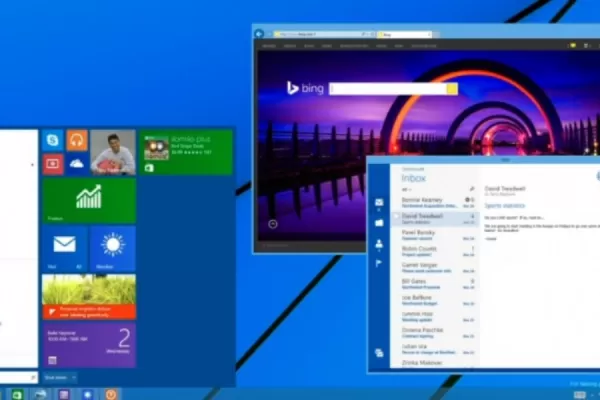The width and height of the screenshot is (600, 400).
Task: Click the yellow rewards icon on Bing bar
Action: pos(572,46)
